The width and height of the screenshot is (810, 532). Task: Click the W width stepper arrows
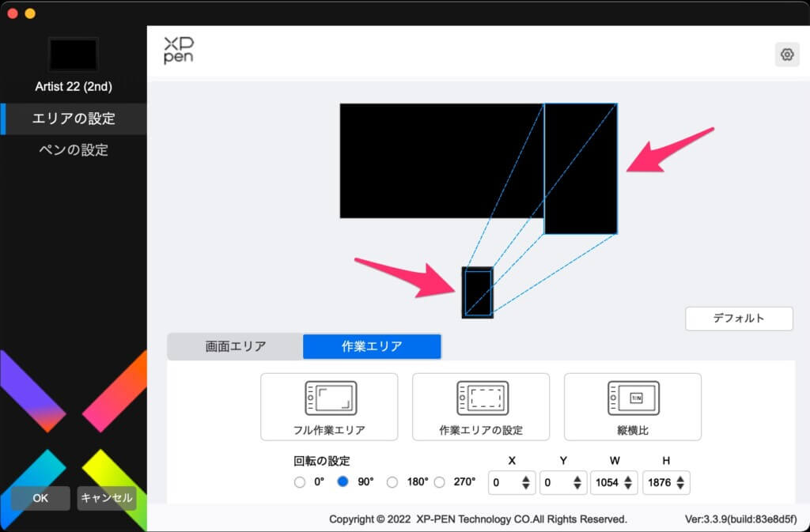tap(629, 482)
